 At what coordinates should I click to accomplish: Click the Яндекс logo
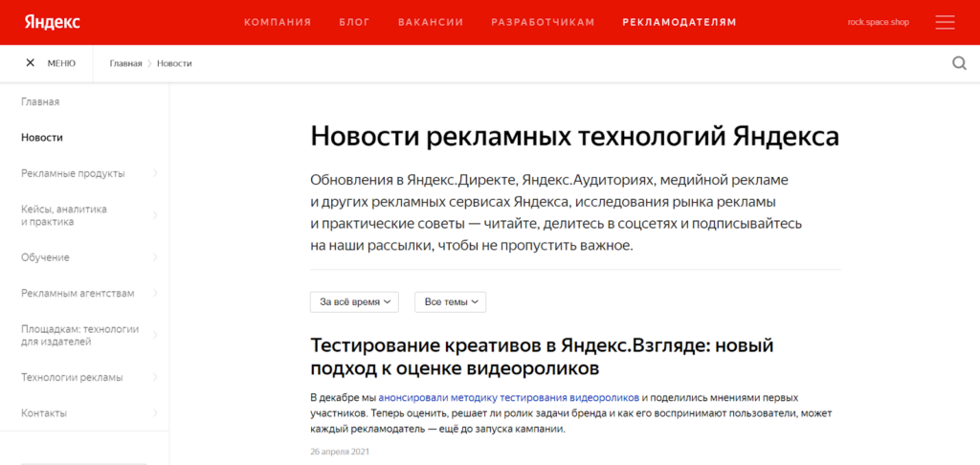pos(53,22)
